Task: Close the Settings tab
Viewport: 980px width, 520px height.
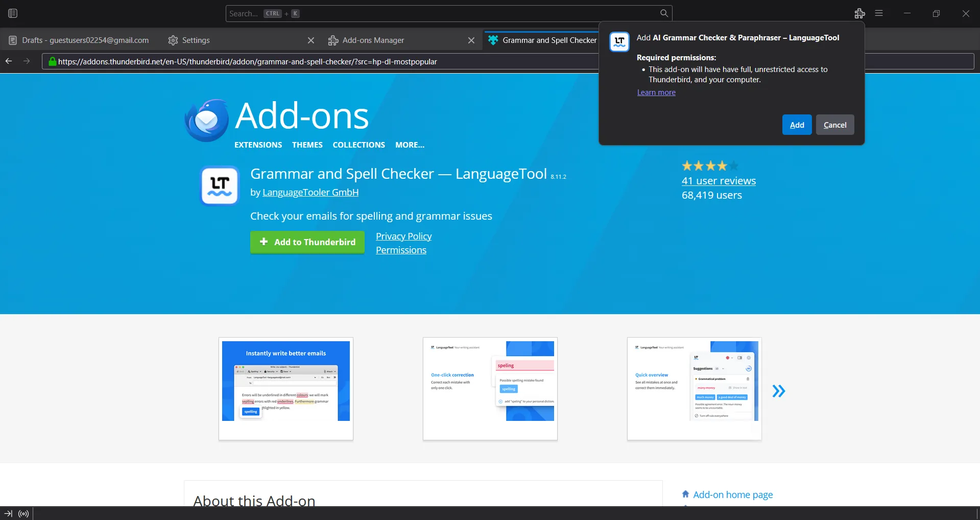Action: 310,40
